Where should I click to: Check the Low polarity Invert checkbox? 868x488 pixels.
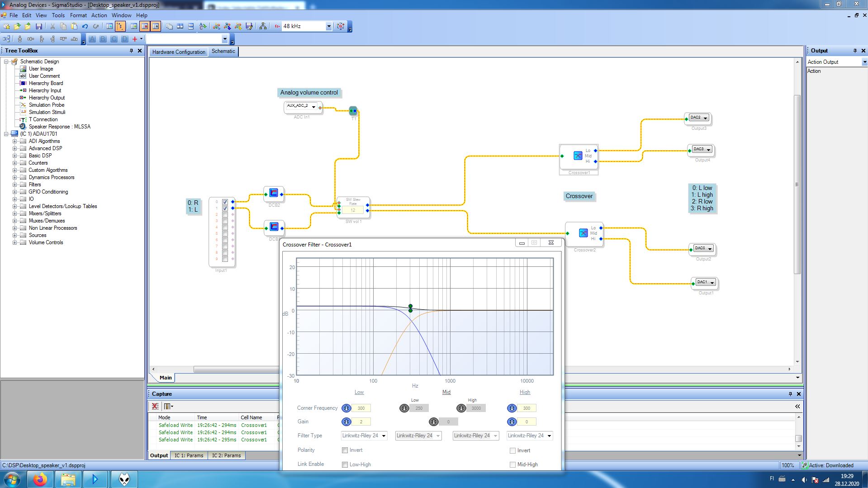(x=345, y=450)
